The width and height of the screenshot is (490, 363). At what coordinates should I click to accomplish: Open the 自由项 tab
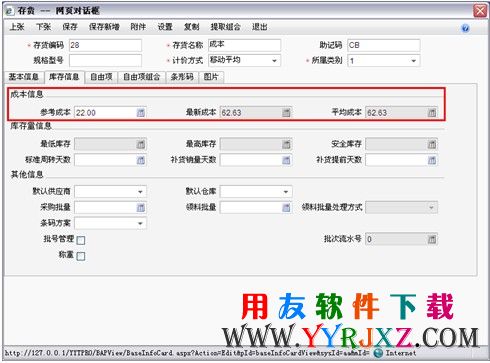[101, 77]
